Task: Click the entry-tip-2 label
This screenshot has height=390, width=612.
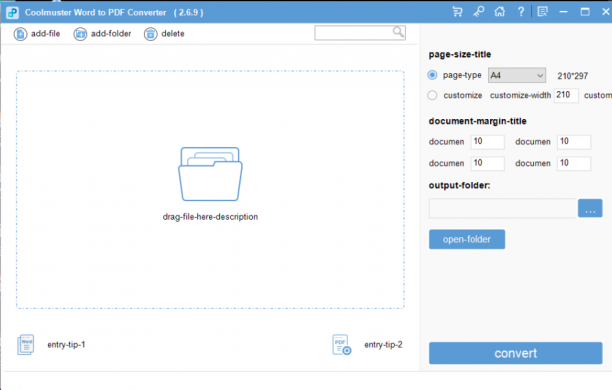Action: 383,345
